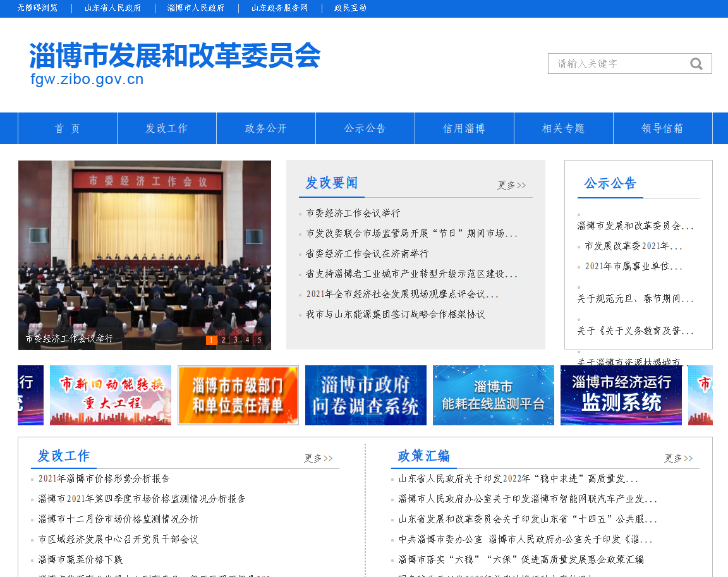Open 淄博市2021年第四季度市场价格监测情况分析报告
Viewport: 728px width, 577px height.
click(142, 499)
